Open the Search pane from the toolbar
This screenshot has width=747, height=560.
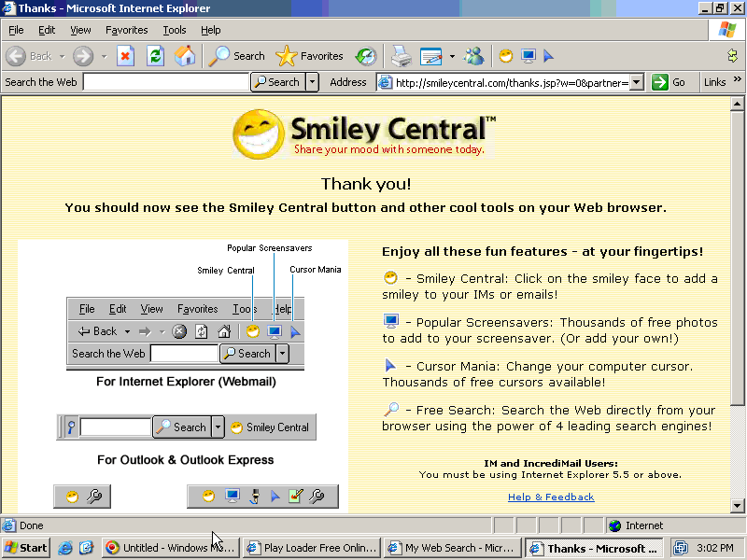point(237,56)
